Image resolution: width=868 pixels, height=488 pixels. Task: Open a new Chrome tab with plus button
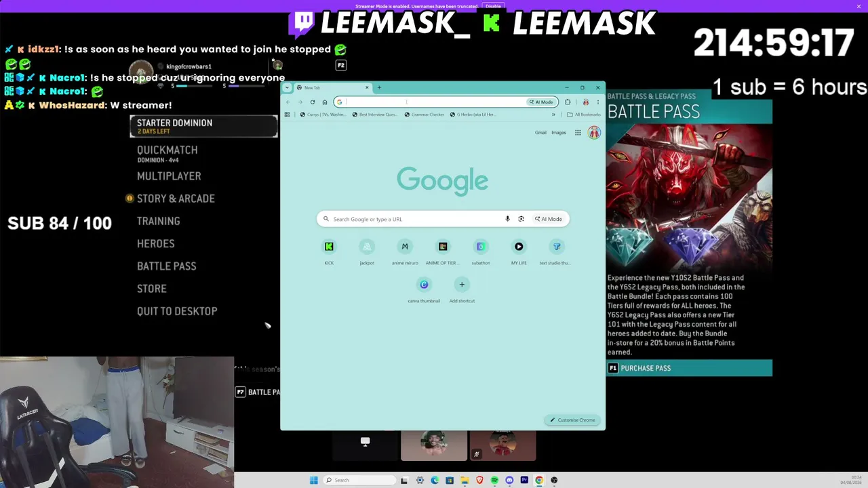coord(379,87)
